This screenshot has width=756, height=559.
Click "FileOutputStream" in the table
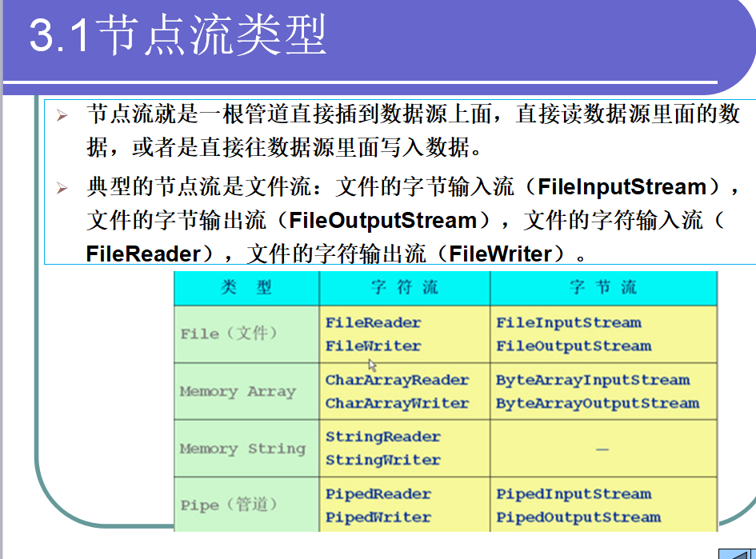[574, 345]
